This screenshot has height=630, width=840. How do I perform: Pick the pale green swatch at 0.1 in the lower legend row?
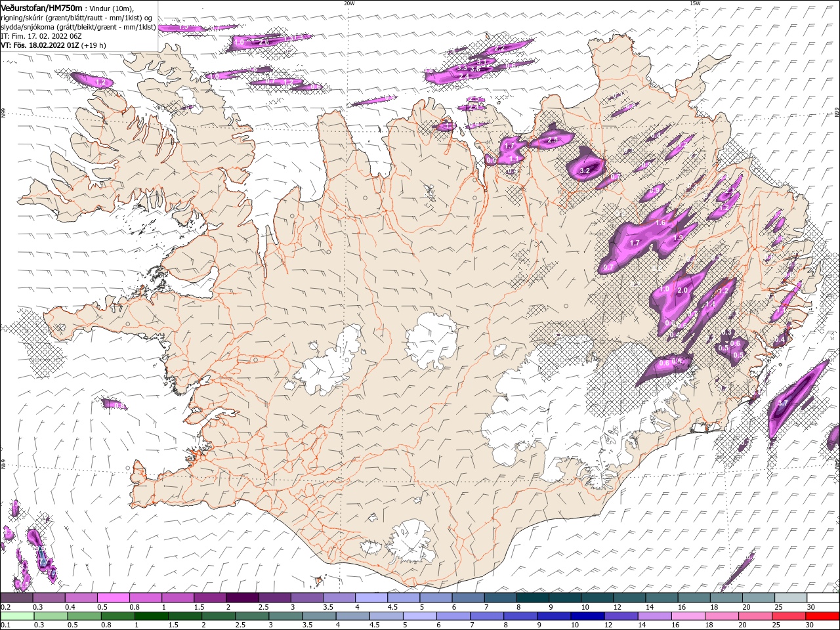(x=16, y=616)
